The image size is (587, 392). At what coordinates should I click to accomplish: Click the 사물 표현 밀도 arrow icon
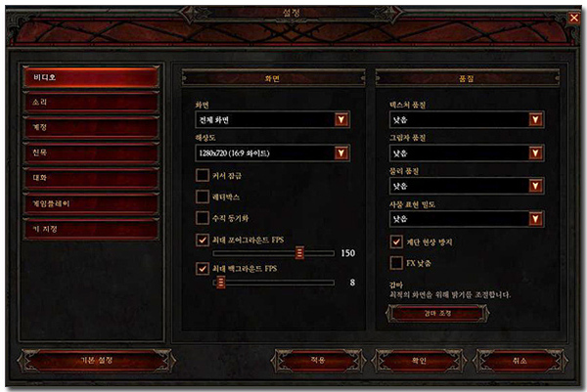click(x=536, y=219)
